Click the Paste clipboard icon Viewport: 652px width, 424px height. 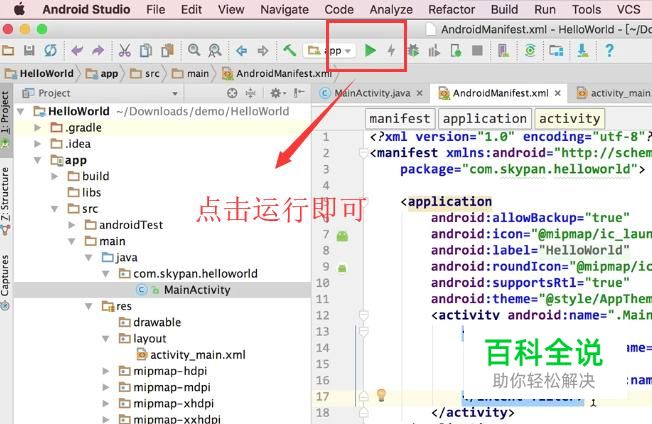[167, 51]
